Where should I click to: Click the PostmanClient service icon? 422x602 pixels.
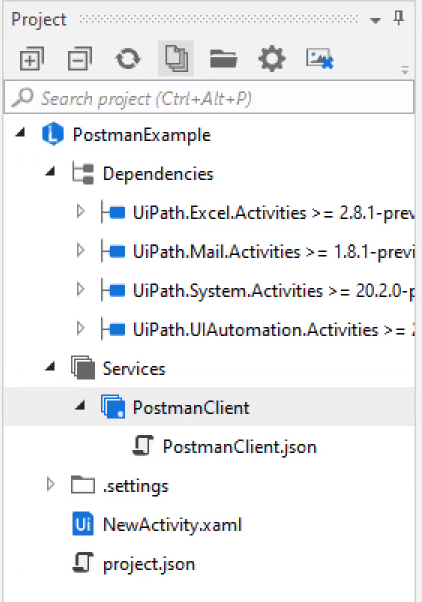(113, 407)
